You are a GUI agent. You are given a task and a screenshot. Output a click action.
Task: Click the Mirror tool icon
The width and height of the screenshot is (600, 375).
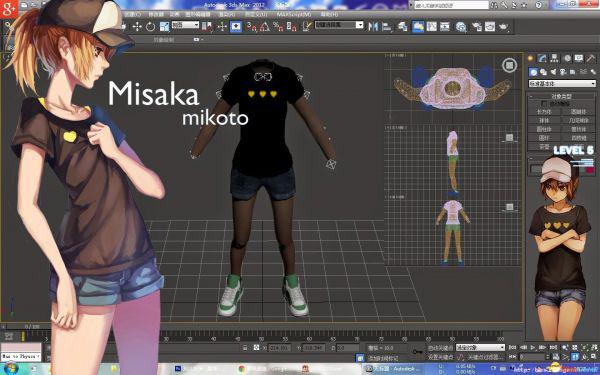tap(373, 26)
